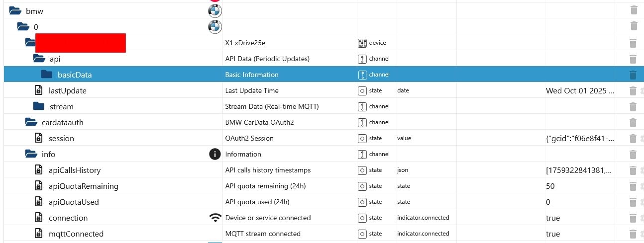
Task: Click the device type icon for X1 xDrive25e
Action: pos(362,43)
